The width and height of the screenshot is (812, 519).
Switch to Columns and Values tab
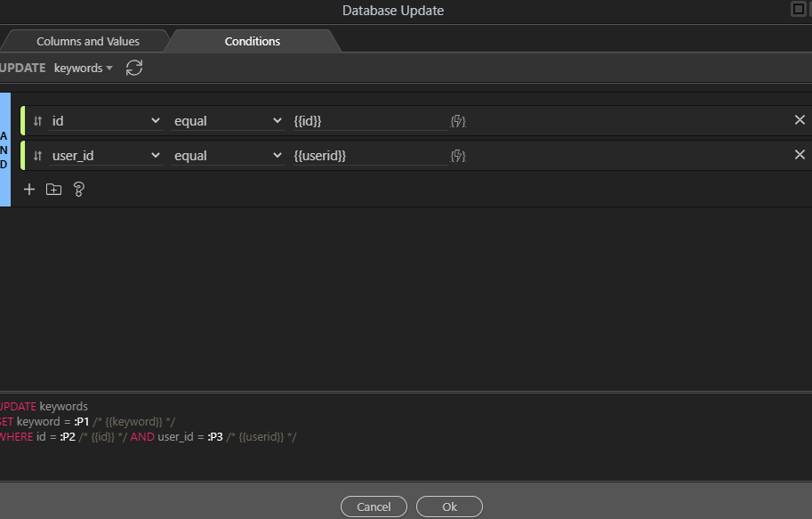click(x=87, y=41)
